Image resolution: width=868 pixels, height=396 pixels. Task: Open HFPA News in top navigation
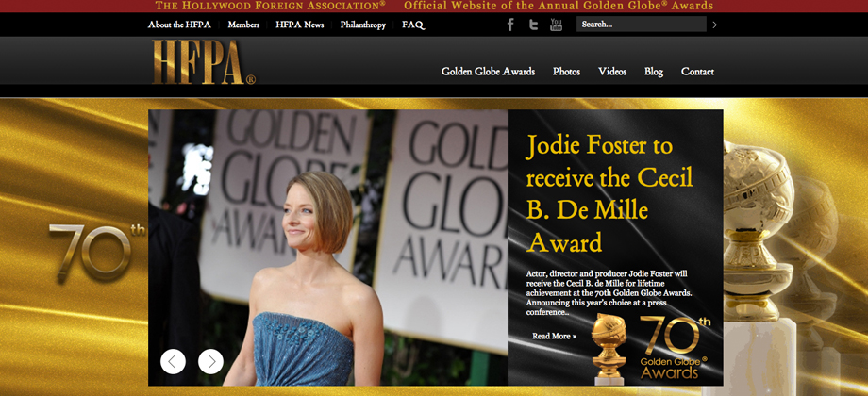pyautogui.click(x=299, y=25)
